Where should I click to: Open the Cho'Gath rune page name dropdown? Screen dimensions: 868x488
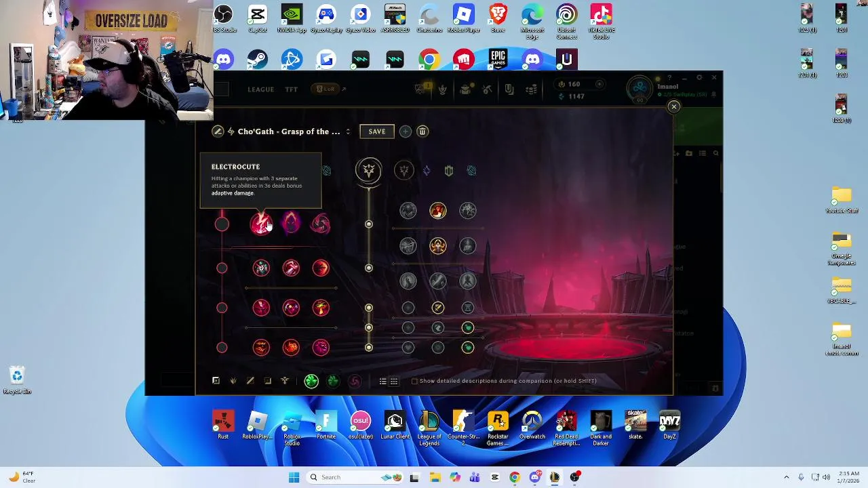click(289, 131)
